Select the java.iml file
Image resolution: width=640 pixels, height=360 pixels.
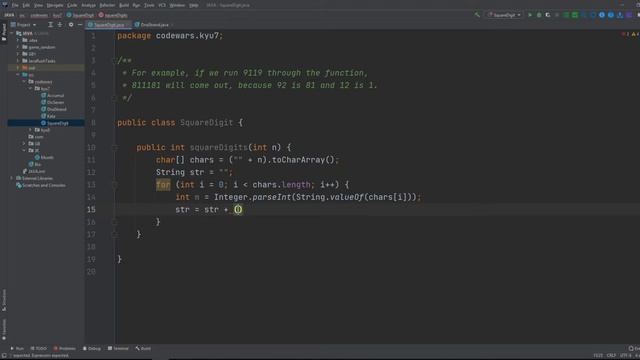(34, 171)
